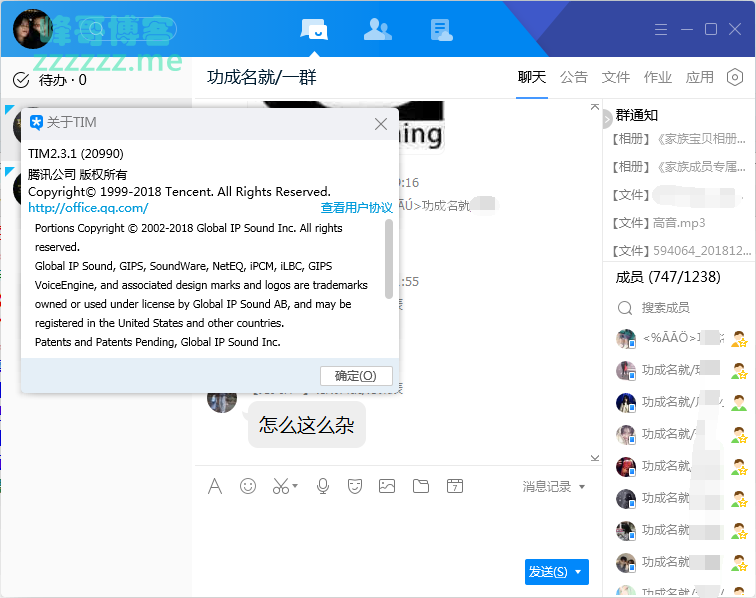756x598 pixels.
Task: Open the emoji smiley picker
Action: point(248,486)
